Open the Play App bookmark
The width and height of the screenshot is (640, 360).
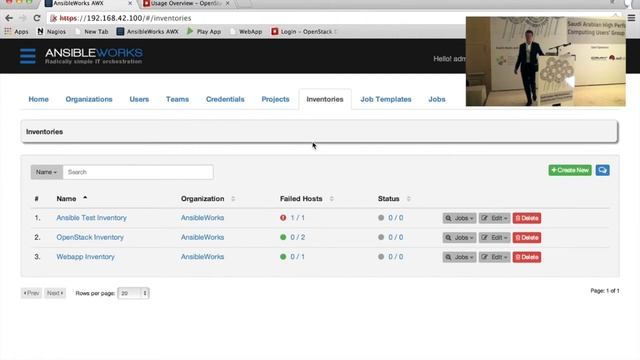204,31
